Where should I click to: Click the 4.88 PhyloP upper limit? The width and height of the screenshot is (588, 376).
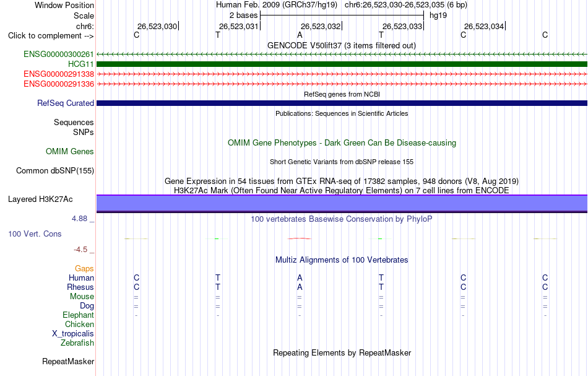(79, 219)
